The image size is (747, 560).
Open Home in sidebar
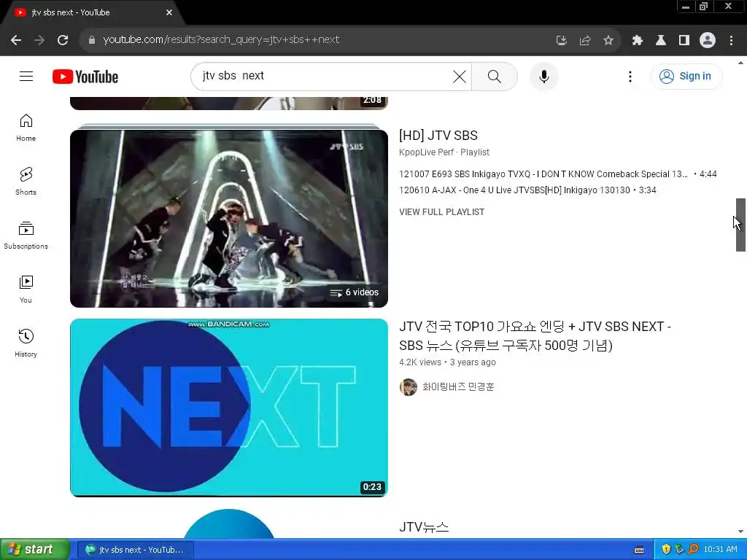pos(26,128)
